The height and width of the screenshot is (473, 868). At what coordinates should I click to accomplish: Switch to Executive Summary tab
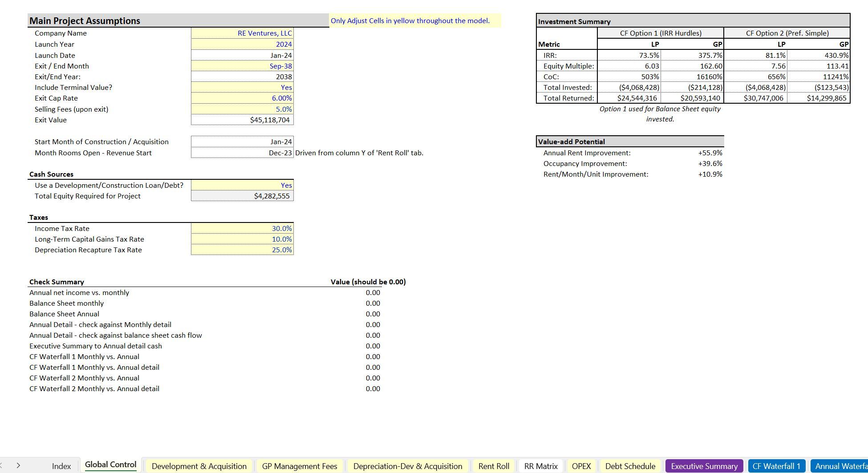(x=704, y=466)
